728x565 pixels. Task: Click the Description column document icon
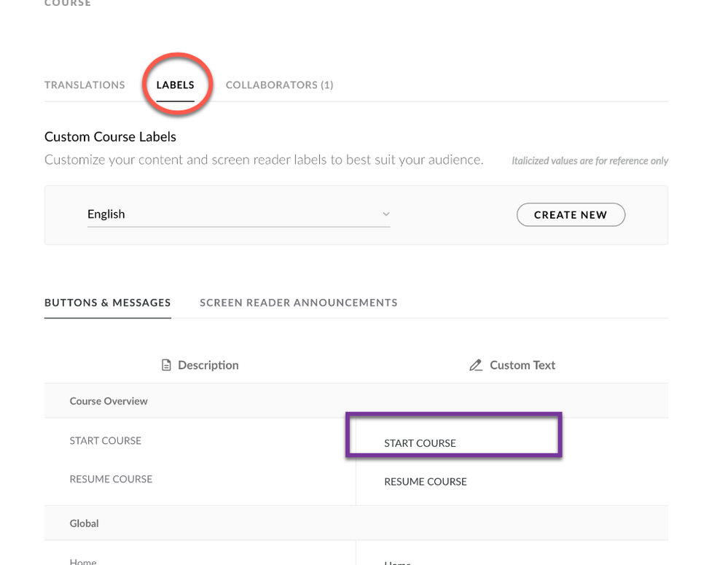[166, 365]
